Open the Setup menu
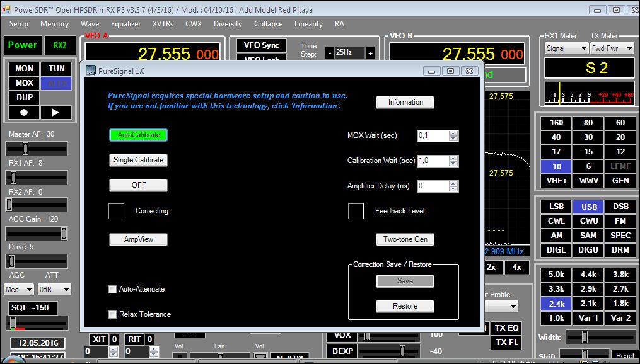Image resolution: width=640 pixels, height=364 pixels. 19,24
